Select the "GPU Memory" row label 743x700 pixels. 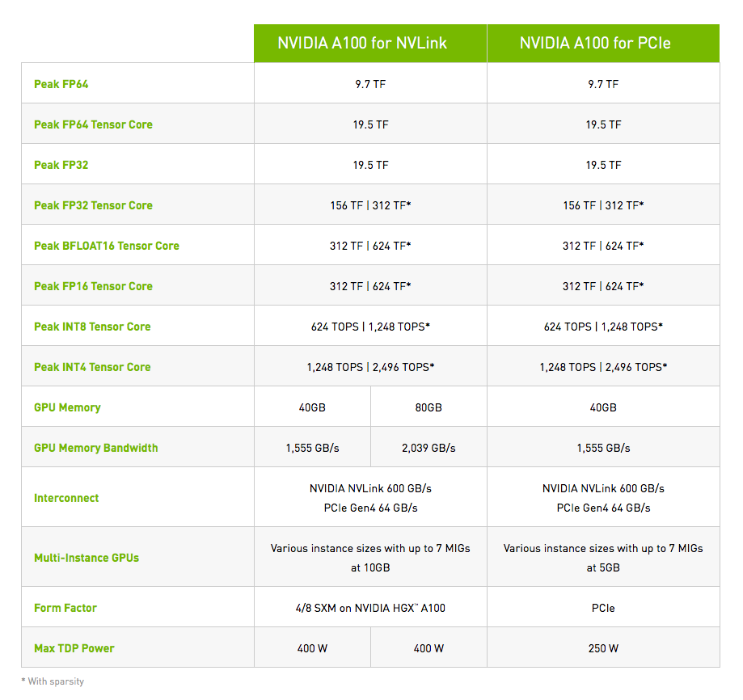click(67, 407)
